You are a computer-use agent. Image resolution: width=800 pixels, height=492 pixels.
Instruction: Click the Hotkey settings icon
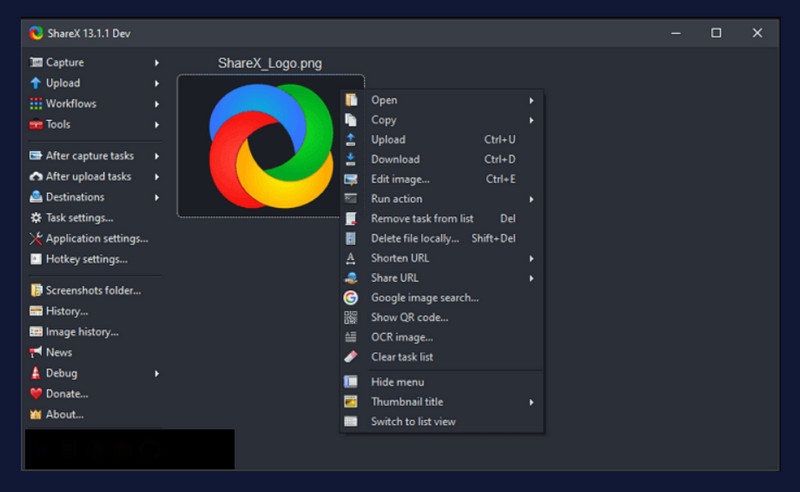click(36, 259)
